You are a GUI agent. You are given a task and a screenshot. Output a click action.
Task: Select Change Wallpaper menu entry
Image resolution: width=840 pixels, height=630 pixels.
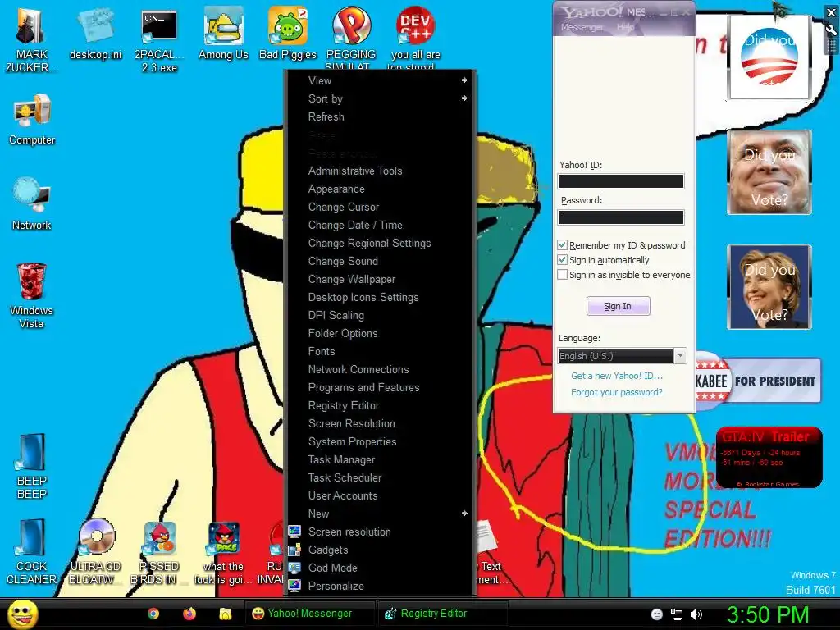[381, 279]
